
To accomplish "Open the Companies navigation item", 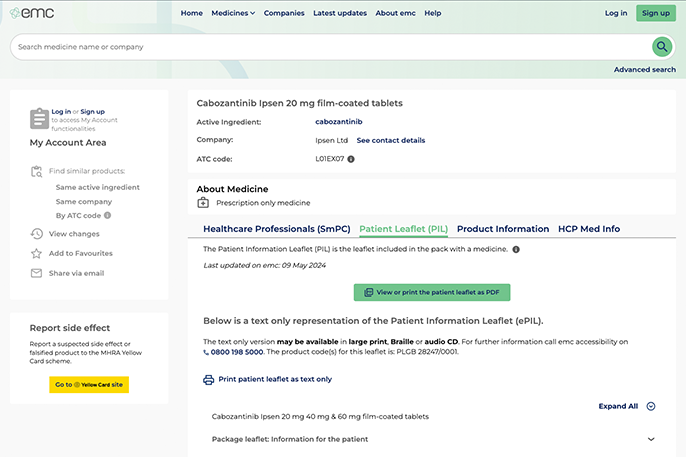I will pos(284,13).
